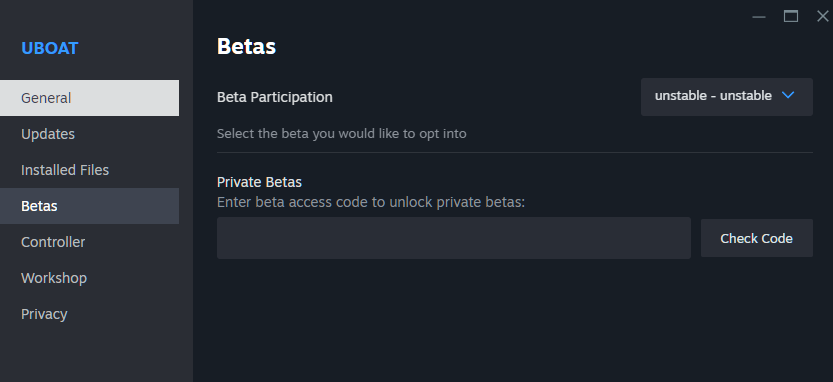Minimize the properties window
Viewport: 833px width, 382px height.
click(759, 17)
